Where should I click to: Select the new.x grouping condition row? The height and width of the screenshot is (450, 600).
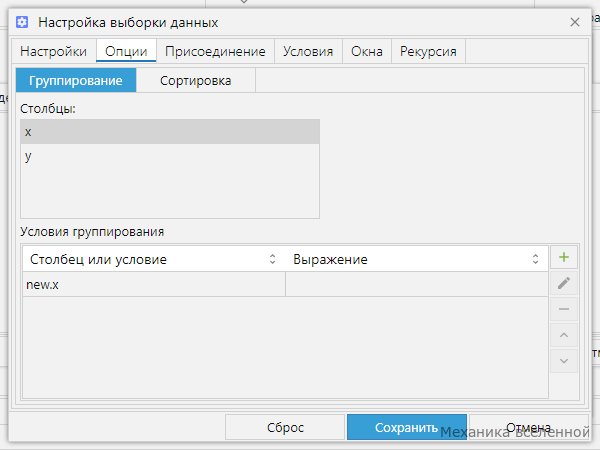(x=285, y=284)
